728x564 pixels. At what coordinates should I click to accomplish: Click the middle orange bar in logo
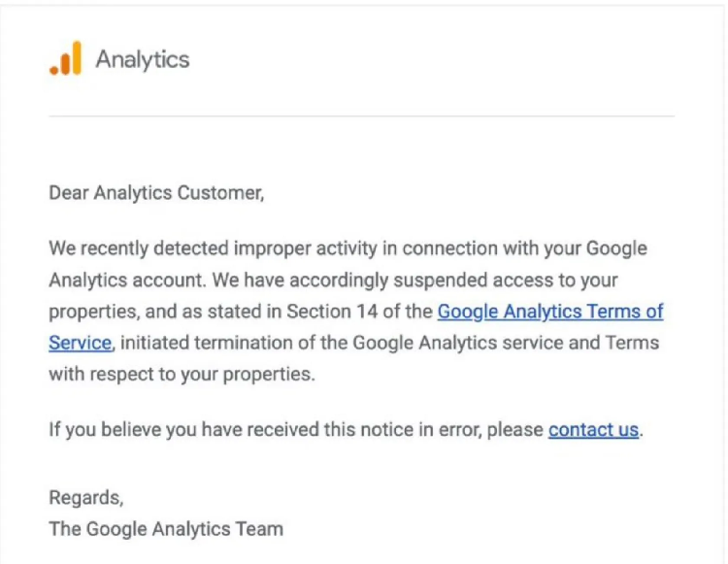point(65,64)
